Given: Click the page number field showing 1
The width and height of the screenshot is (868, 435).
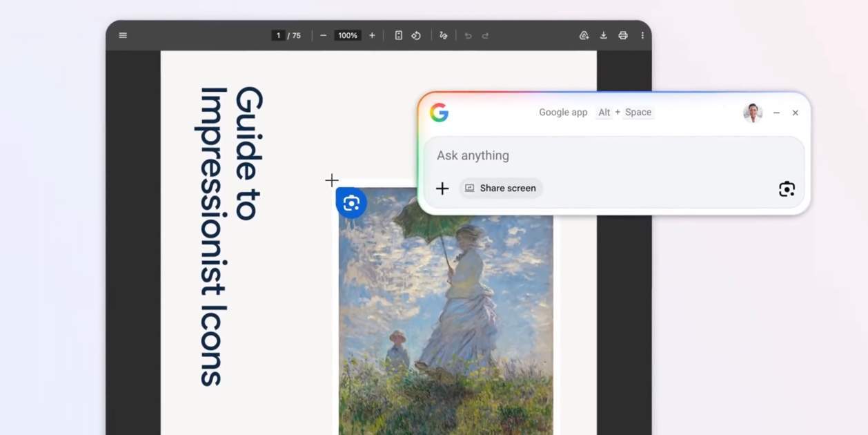Looking at the screenshot, I should [277, 35].
